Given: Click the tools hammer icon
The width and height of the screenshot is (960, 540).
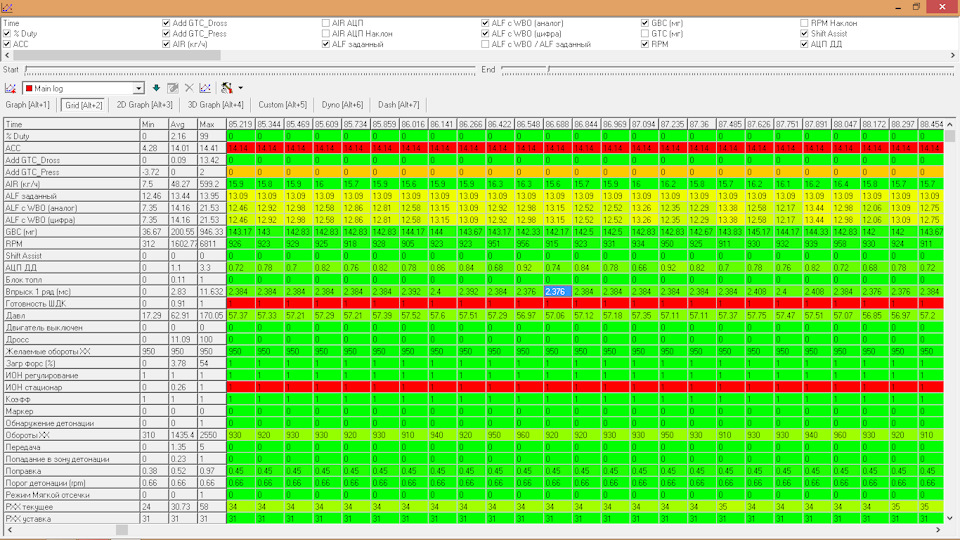Looking at the screenshot, I should (x=227, y=88).
